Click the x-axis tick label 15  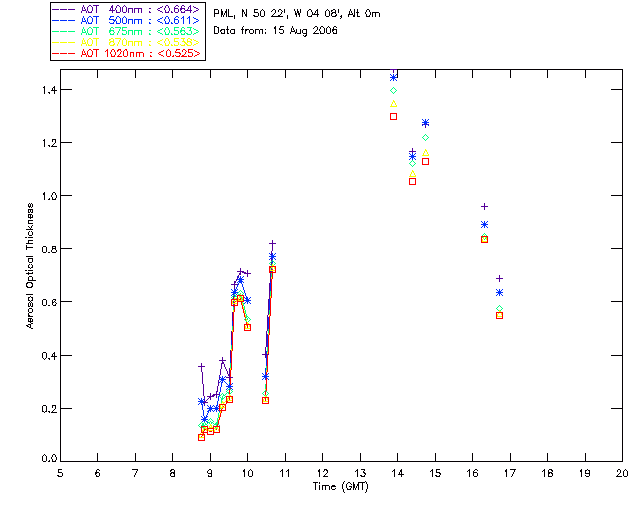tap(435, 473)
